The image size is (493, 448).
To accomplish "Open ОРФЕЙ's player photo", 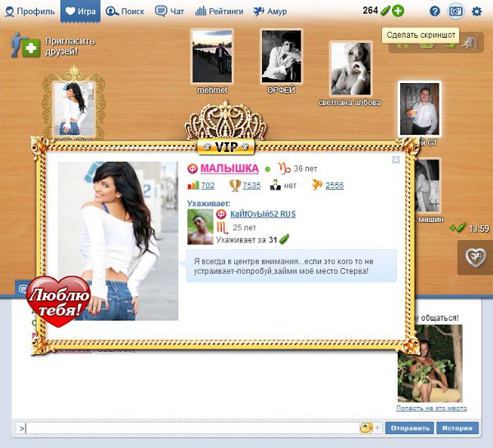I will click(x=281, y=57).
